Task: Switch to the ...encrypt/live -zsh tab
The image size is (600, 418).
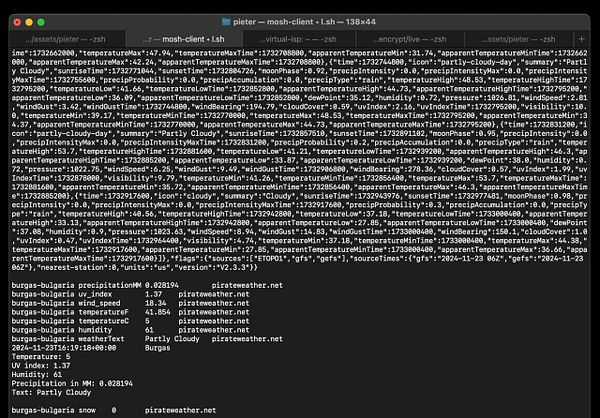Action: tap(410, 39)
